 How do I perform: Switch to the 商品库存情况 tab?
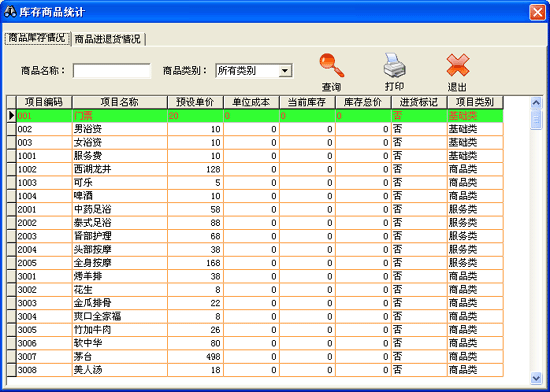pos(37,38)
